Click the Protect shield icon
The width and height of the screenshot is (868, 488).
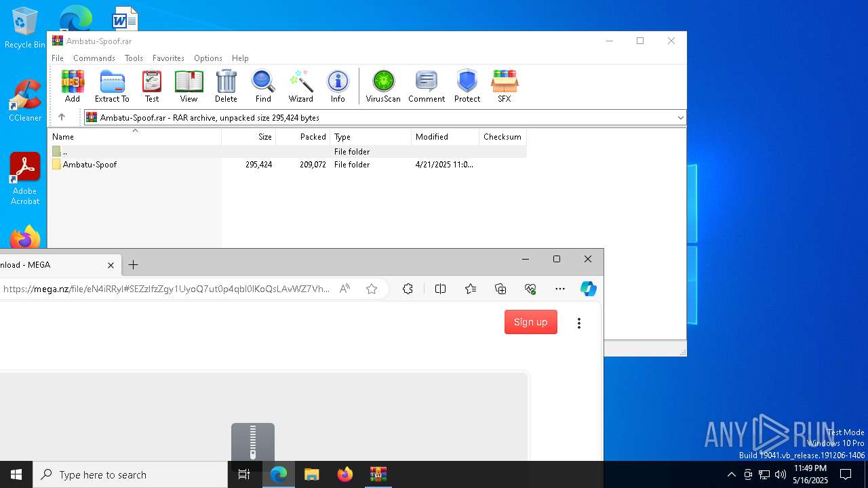467,86
